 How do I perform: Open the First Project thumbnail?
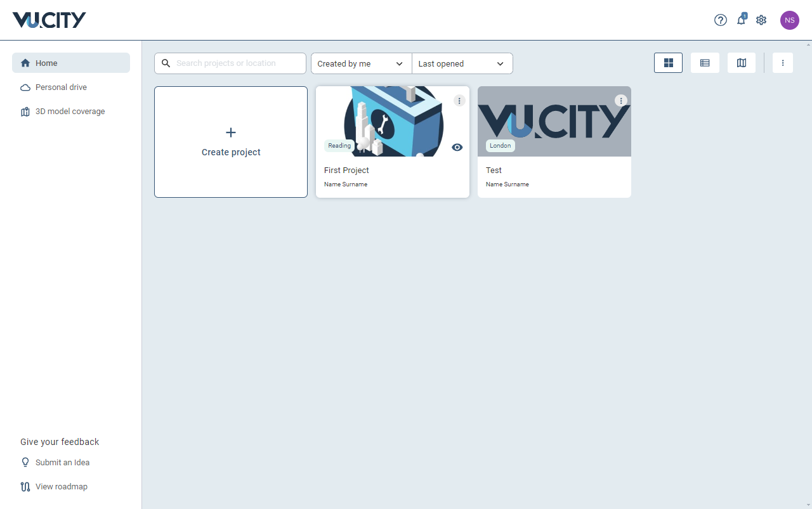click(393, 122)
